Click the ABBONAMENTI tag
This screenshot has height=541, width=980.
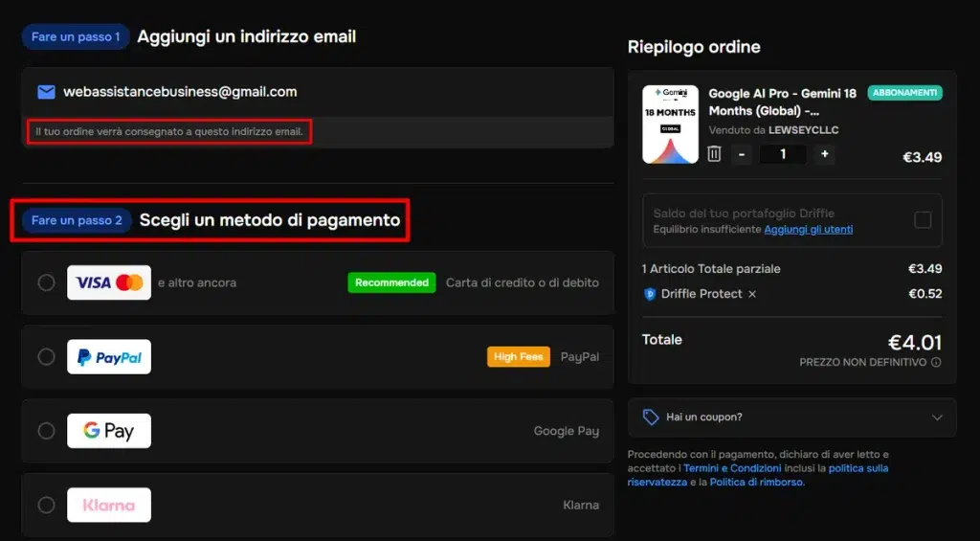pos(904,93)
